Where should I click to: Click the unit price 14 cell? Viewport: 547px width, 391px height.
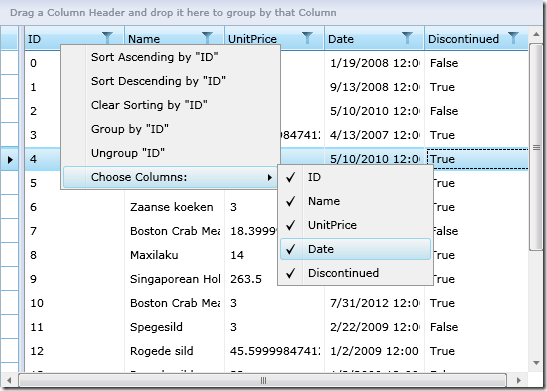[251, 255]
